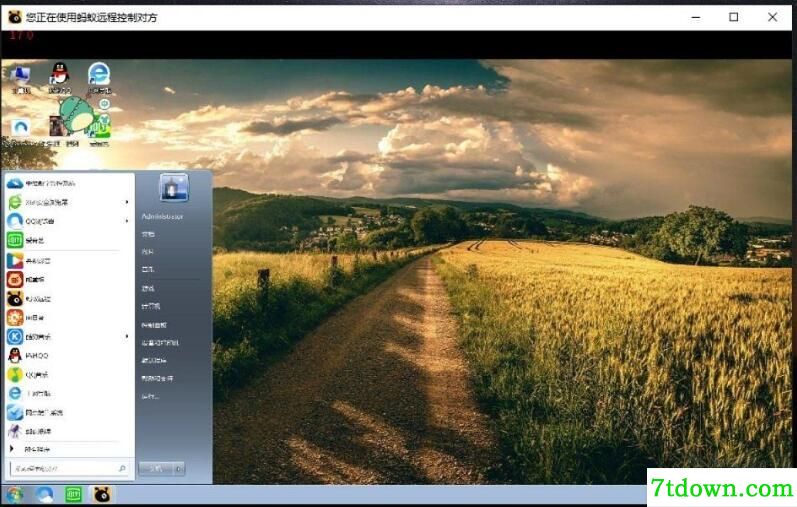Open Devices and Printers link
The width and height of the screenshot is (797, 507).
coord(160,343)
